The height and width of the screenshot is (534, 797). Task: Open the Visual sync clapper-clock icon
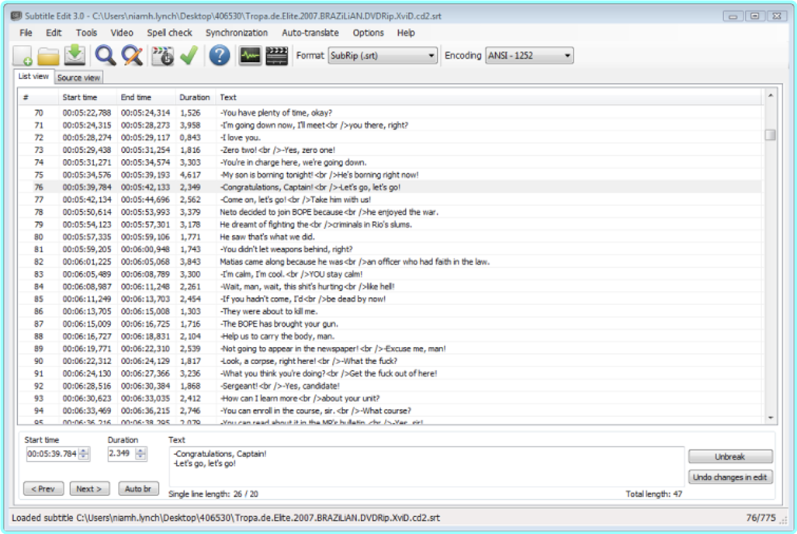[163, 56]
